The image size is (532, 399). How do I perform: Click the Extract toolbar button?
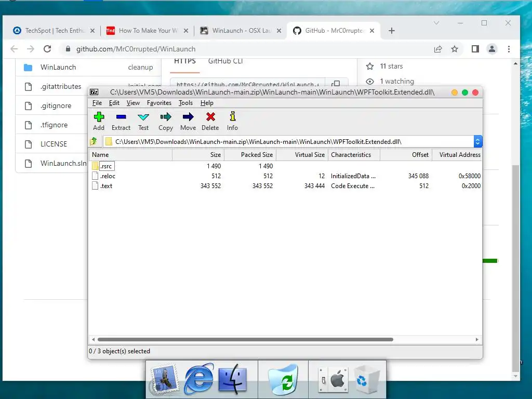point(121,121)
